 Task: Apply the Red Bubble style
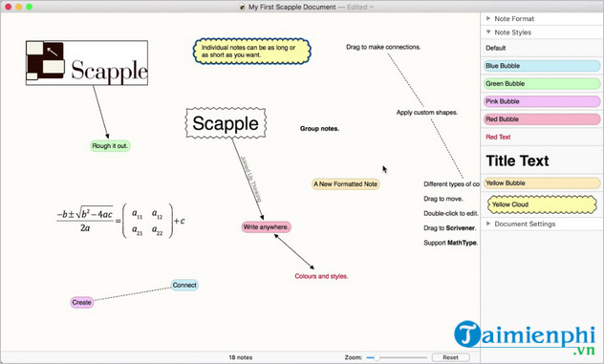click(542, 119)
